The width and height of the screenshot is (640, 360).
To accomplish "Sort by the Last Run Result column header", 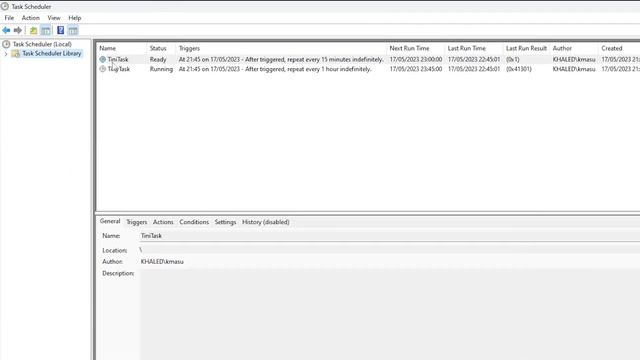I will [527, 48].
